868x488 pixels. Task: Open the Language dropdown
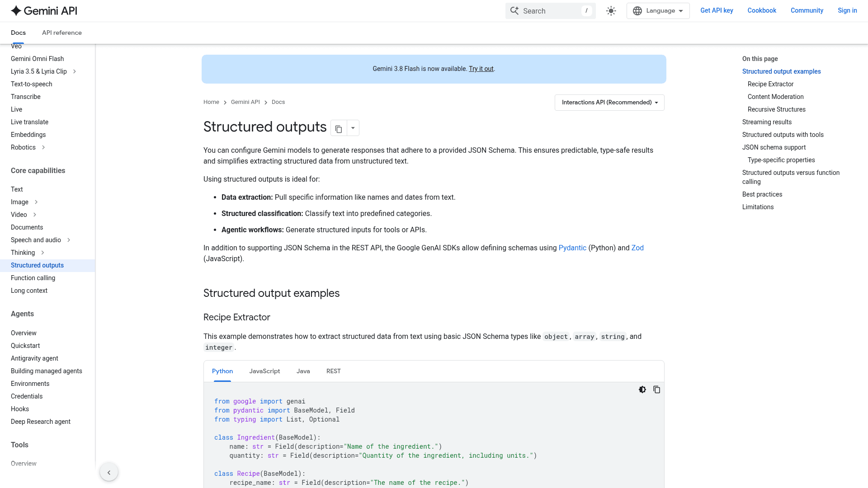click(x=658, y=11)
